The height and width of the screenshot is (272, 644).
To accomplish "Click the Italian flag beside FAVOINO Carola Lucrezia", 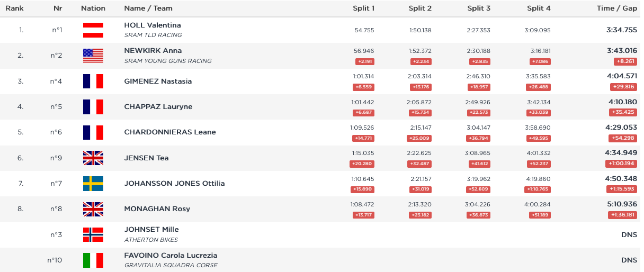I will tap(93, 260).
